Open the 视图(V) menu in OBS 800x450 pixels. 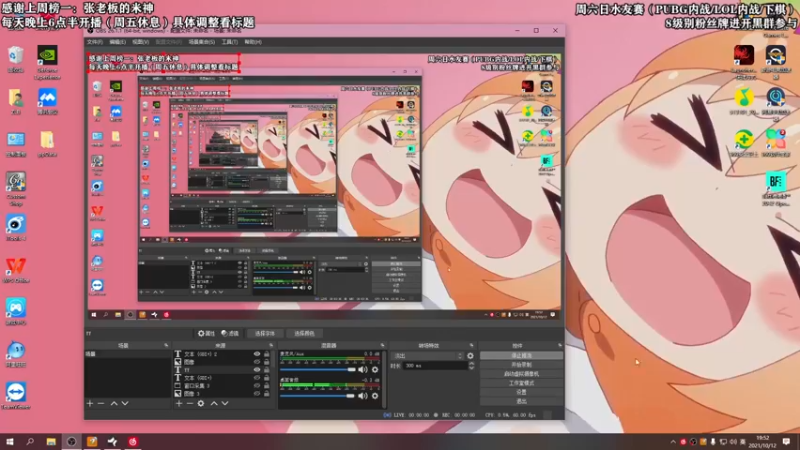point(140,42)
